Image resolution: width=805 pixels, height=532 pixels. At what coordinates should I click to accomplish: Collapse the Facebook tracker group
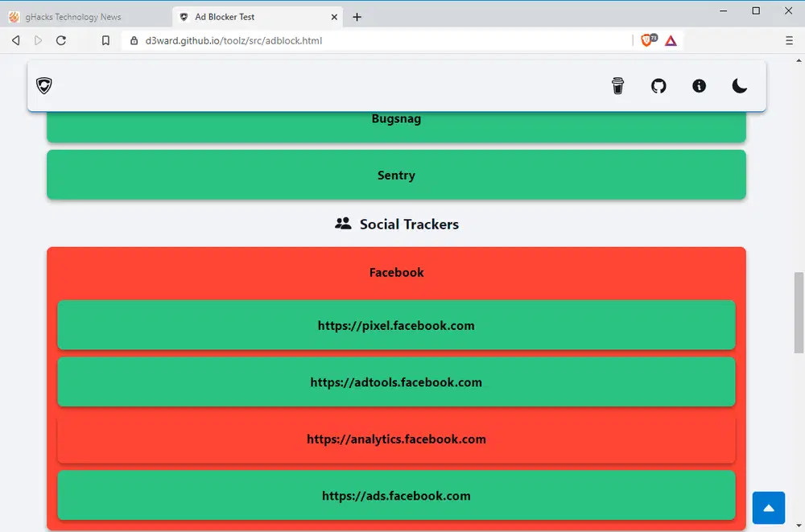pos(396,272)
